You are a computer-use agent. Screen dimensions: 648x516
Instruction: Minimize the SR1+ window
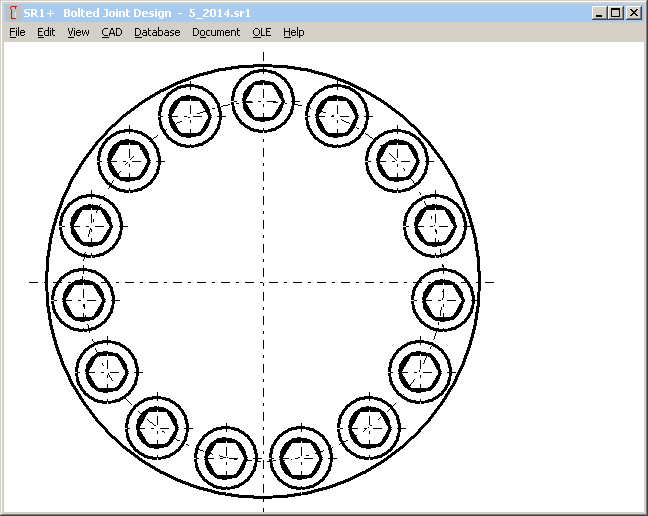tap(599, 13)
